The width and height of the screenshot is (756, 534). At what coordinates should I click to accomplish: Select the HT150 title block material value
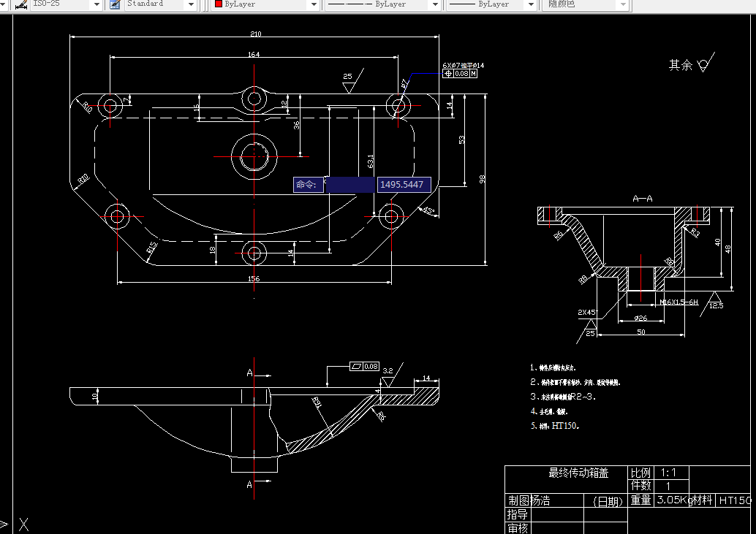[x=735, y=501]
